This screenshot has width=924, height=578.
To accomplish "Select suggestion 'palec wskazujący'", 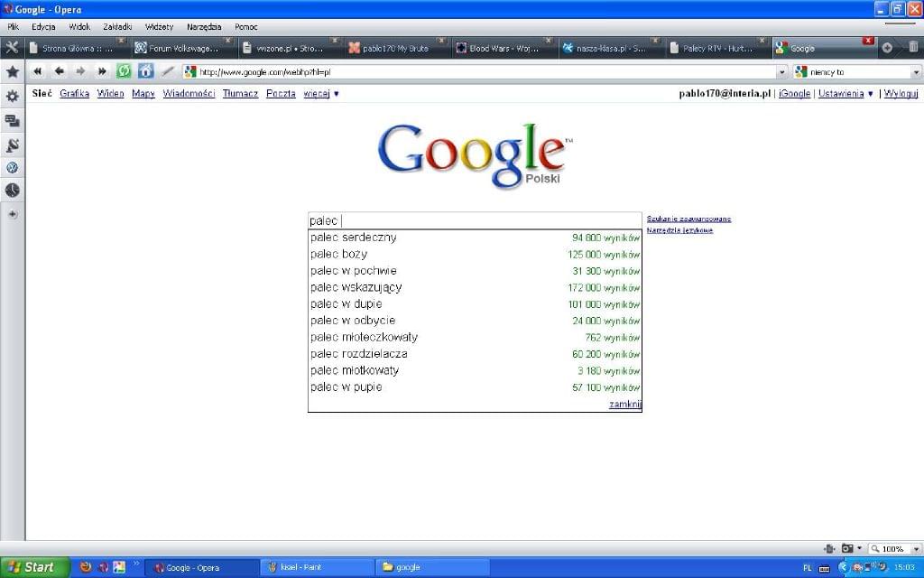I will [475, 287].
